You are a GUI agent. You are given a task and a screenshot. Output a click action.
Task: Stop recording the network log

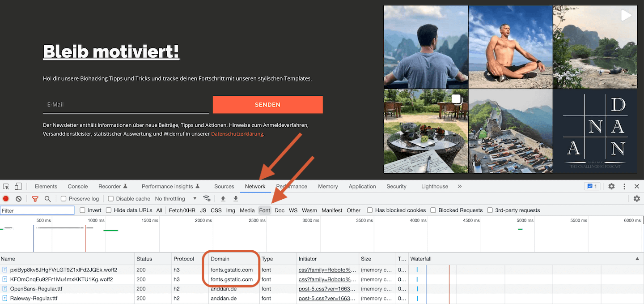click(6, 199)
